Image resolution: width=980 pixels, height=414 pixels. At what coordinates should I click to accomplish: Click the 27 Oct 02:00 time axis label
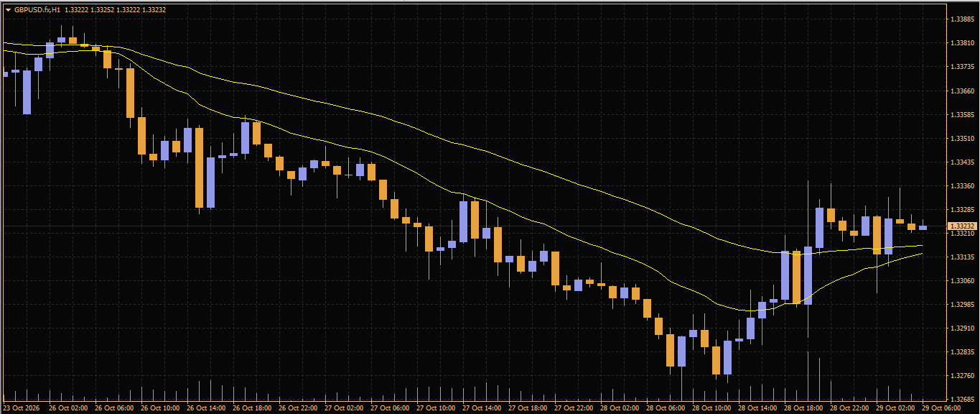(345, 408)
